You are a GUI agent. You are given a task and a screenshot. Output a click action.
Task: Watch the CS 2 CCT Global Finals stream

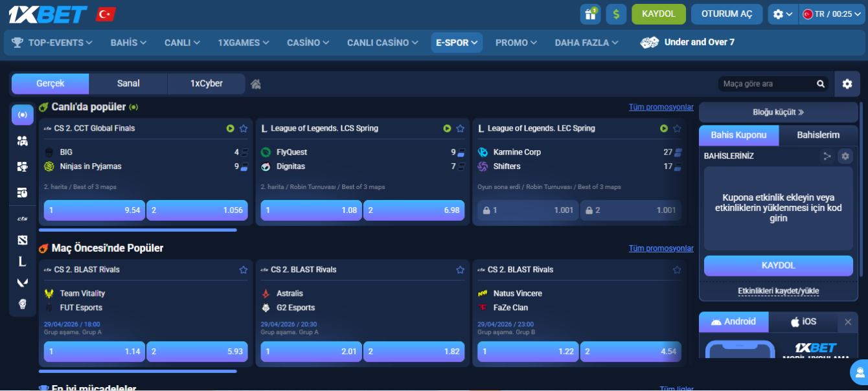[231, 128]
